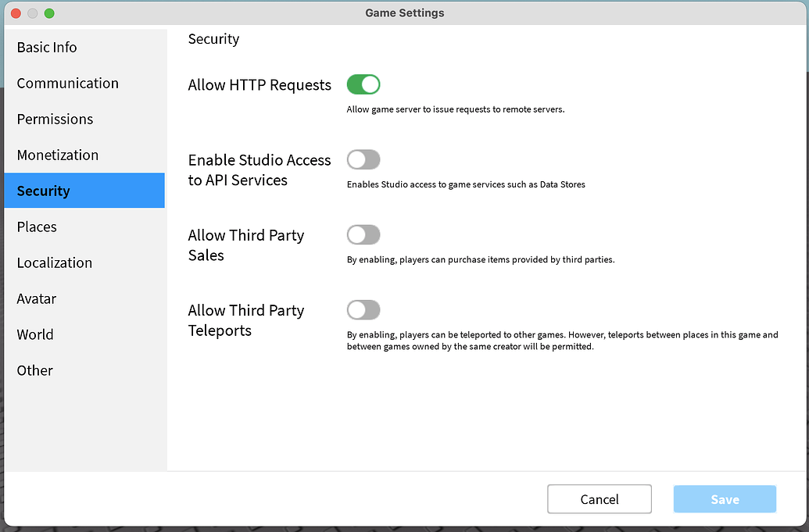Click the Game Settings title bar
Screen dimensions: 809x532
(404, 12)
